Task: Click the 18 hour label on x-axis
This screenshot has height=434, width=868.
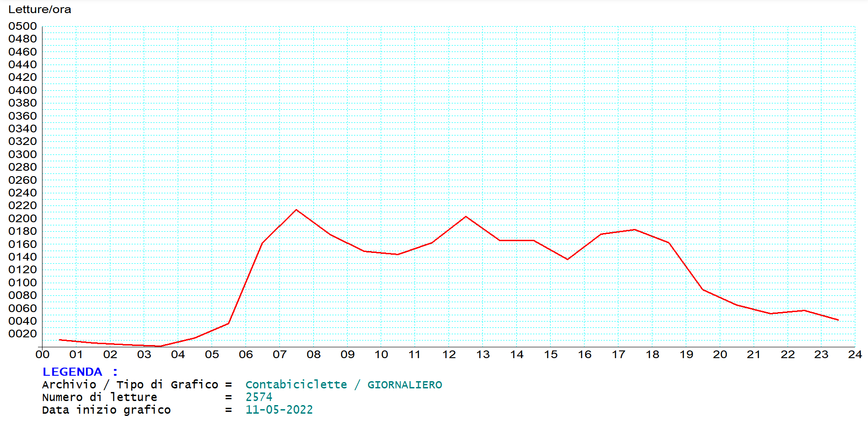Action: pyautogui.click(x=652, y=355)
